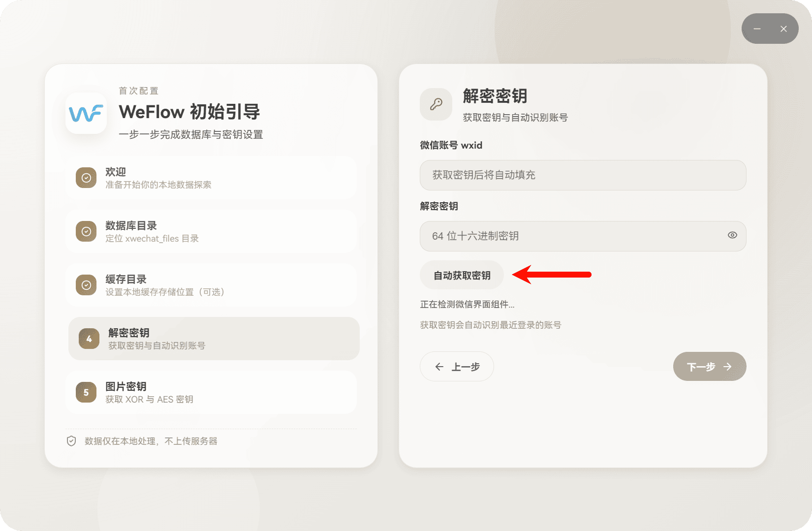The height and width of the screenshot is (531, 812).
Task: Click the 微信账号 wxid input field
Action: 583,175
